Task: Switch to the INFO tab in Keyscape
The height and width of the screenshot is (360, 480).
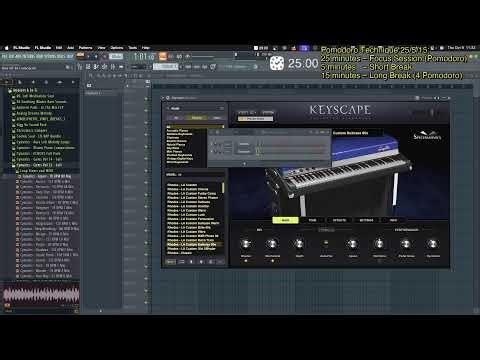Action: click(393, 220)
